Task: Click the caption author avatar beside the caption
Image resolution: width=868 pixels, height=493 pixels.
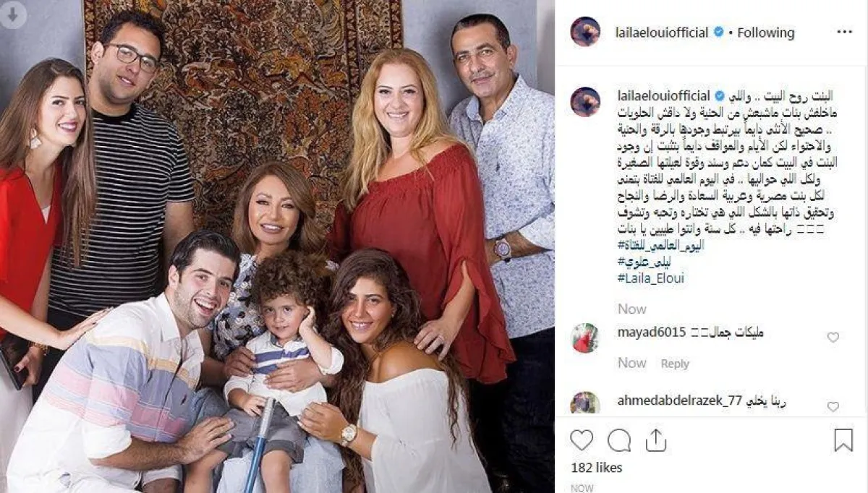Action: point(586,102)
